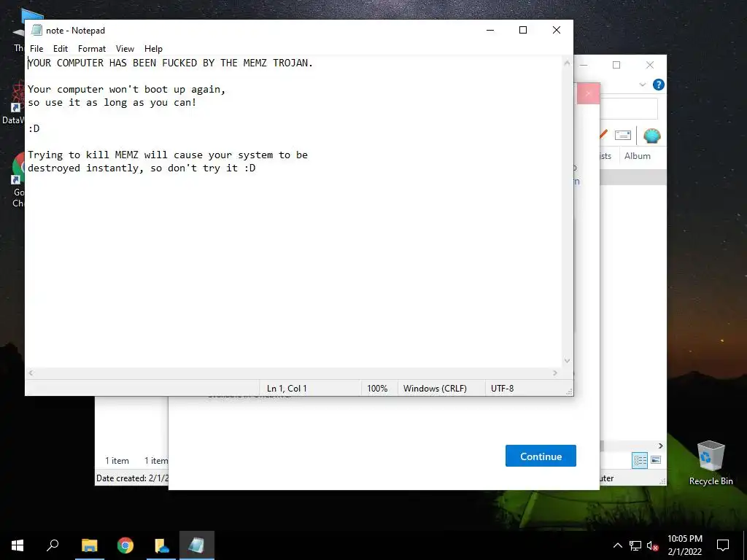This screenshot has width=747, height=560.
Task: Click the Notepad taskbar icon
Action: click(197, 545)
